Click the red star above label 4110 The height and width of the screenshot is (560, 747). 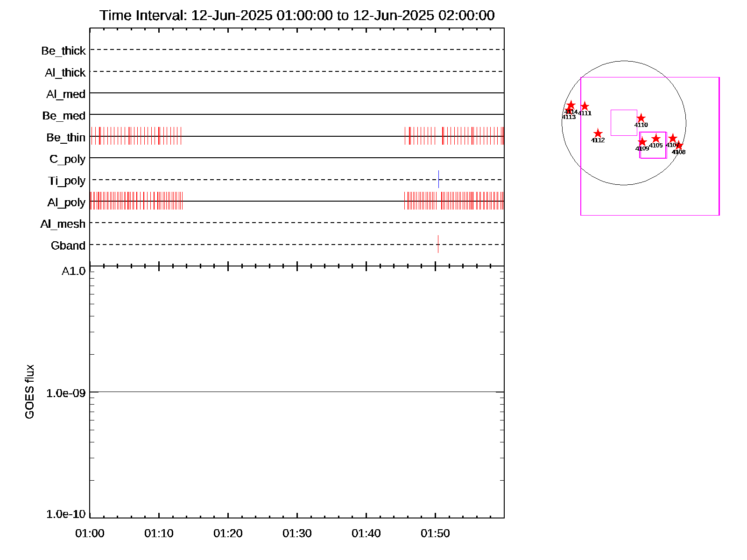641,118
